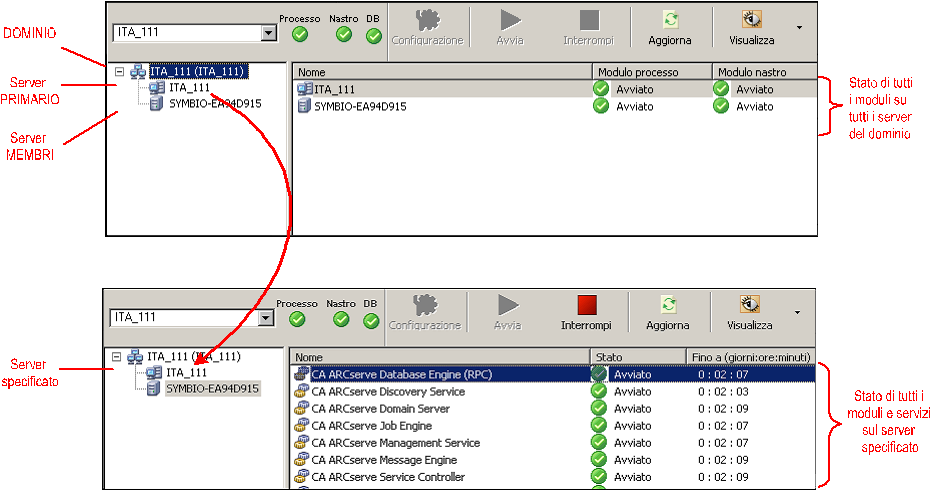931x490 pixels.
Task: Click Aggiorna refresh icon in upper window
Action: (x=670, y=20)
